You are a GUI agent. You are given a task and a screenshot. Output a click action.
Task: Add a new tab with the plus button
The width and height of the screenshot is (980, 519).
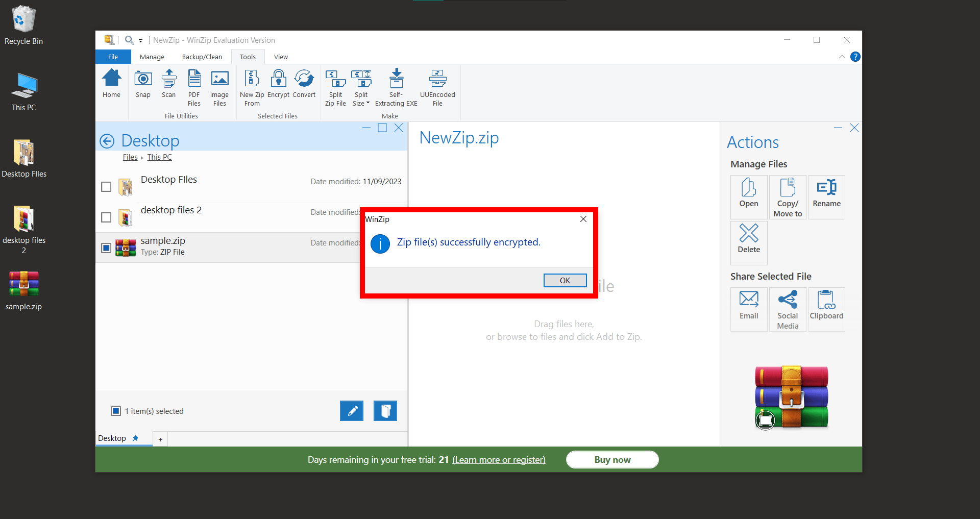[160, 439]
